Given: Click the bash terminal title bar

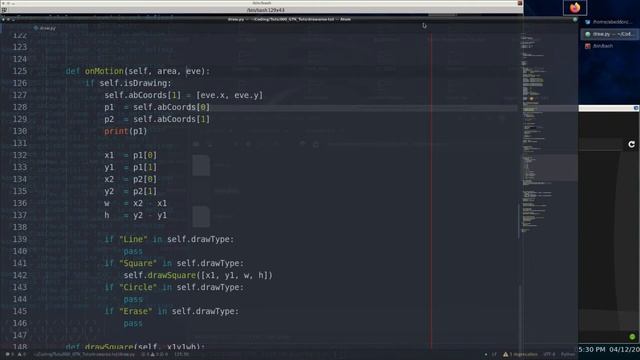Looking at the screenshot, I should (261, 3).
